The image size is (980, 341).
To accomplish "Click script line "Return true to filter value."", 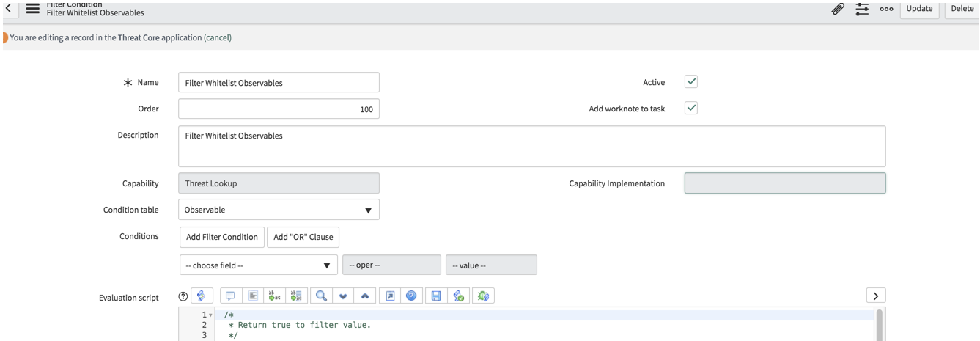I will (x=304, y=325).
